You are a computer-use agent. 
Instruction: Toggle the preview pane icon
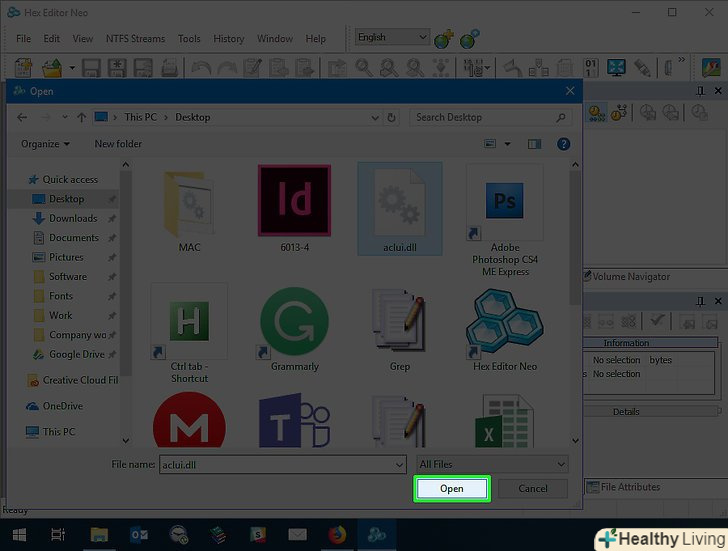pyautogui.click(x=534, y=144)
